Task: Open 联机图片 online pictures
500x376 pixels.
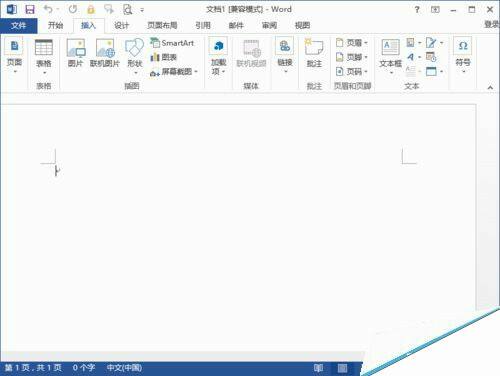Action: click(105, 53)
